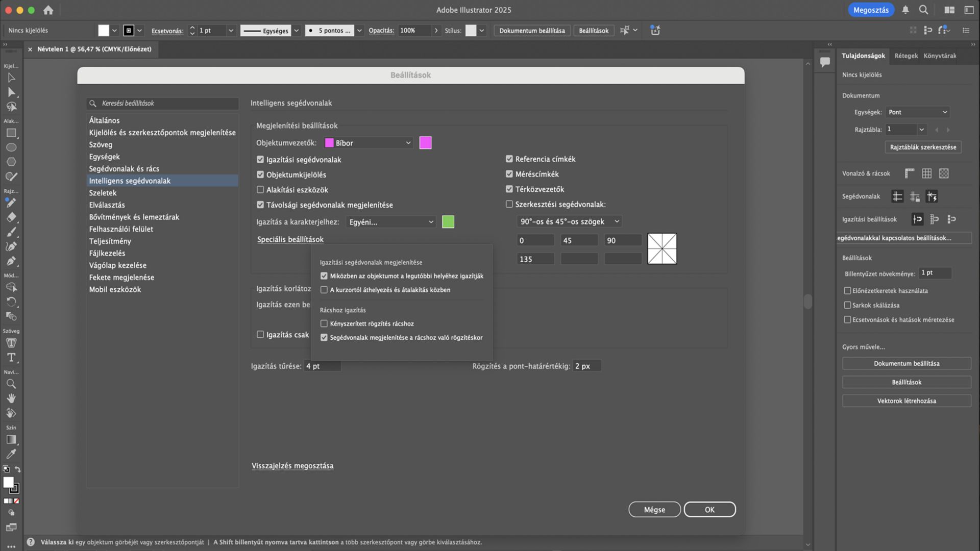Expand the 90° és 45° szögek dropdown
This screenshot has height=551, width=980.
coord(569,221)
